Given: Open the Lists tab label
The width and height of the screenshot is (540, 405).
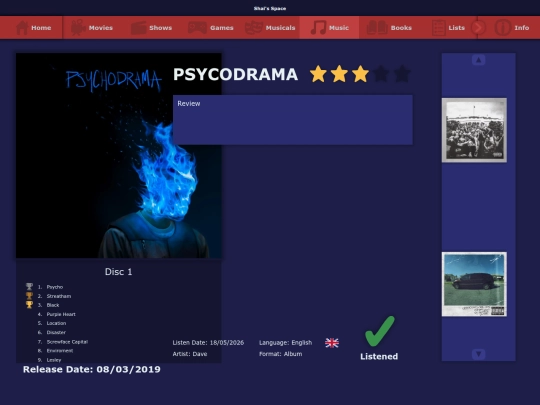Looking at the screenshot, I should 457,28.
